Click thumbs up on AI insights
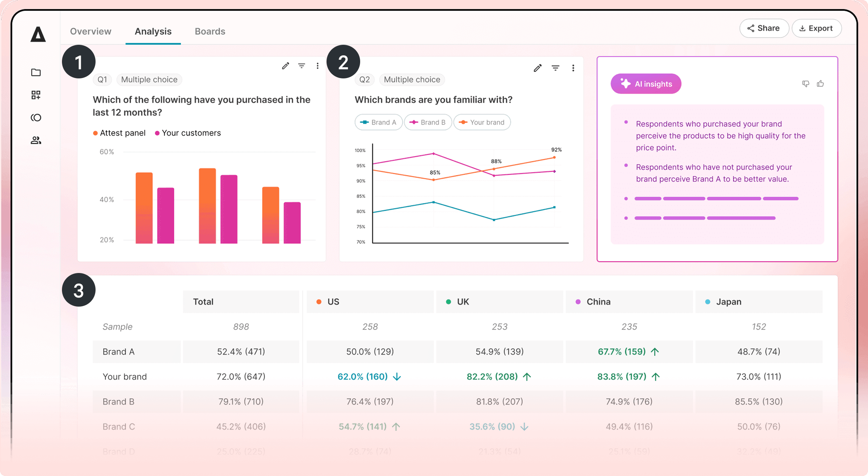The width and height of the screenshot is (868, 476). pyautogui.click(x=820, y=84)
